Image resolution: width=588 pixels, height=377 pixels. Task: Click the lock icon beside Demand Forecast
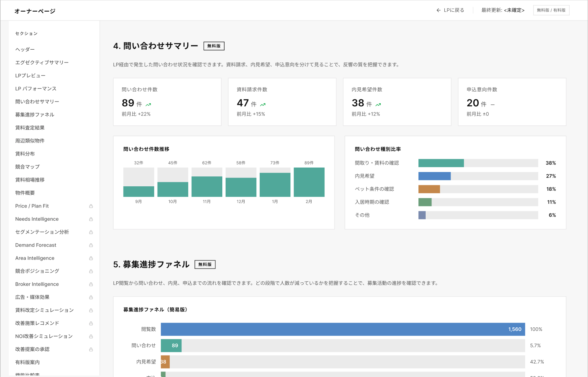pyautogui.click(x=91, y=245)
